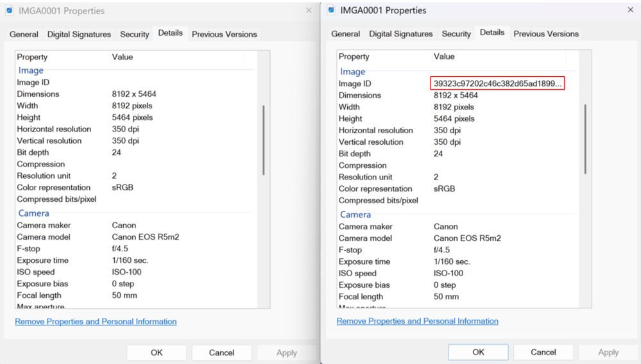Confirm with OK in the left dialog

[157, 352]
